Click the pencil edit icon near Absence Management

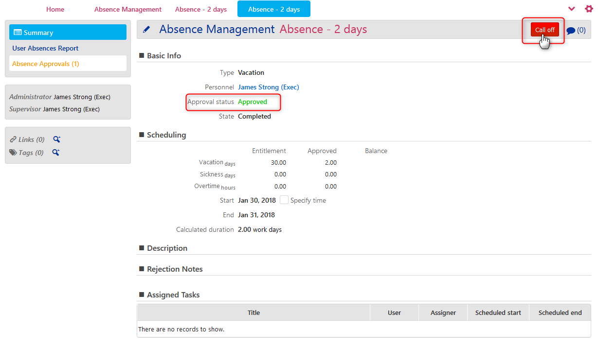pyautogui.click(x=146, y=29)
